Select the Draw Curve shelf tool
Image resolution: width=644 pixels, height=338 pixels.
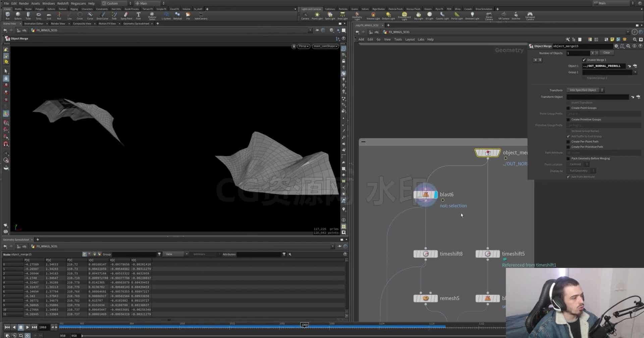102,16
